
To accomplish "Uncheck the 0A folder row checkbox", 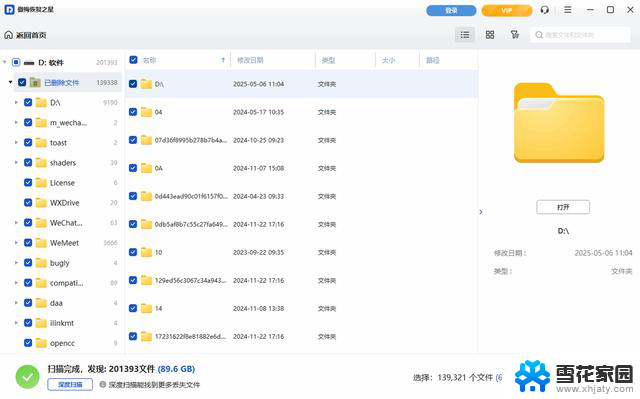I will coord(133,168).
